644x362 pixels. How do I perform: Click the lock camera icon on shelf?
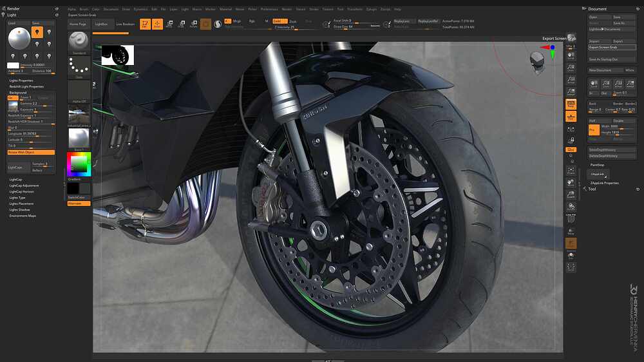571,140
